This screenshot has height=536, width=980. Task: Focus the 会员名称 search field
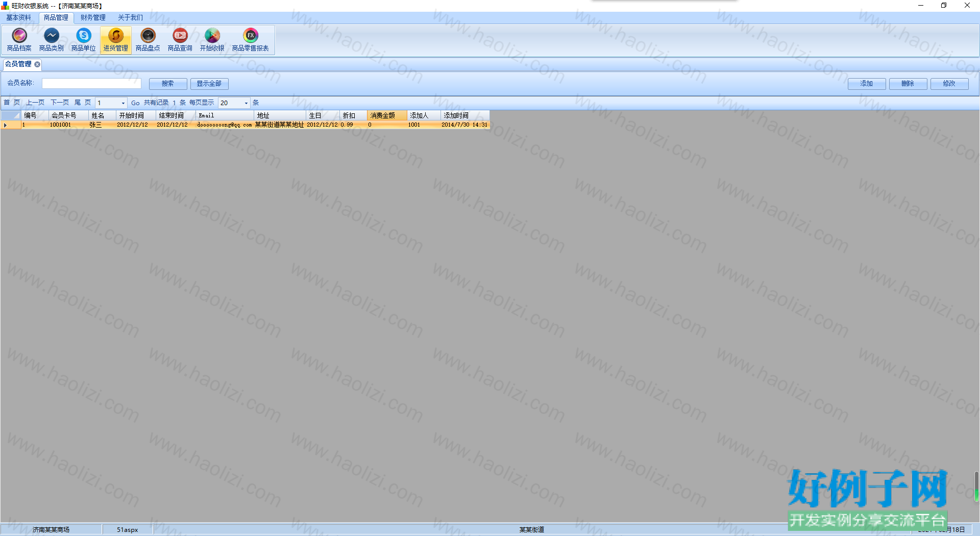[x=91, y=84]
